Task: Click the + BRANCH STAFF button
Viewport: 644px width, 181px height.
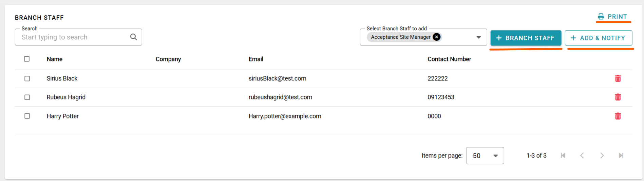Action: click(x=526, y=38)
